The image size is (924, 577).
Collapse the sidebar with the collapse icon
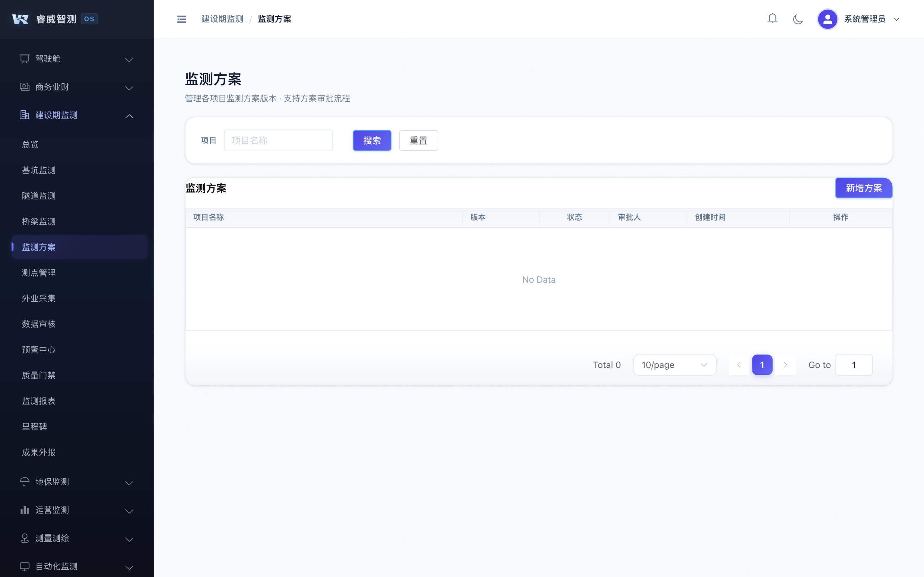tap(181, 19)
